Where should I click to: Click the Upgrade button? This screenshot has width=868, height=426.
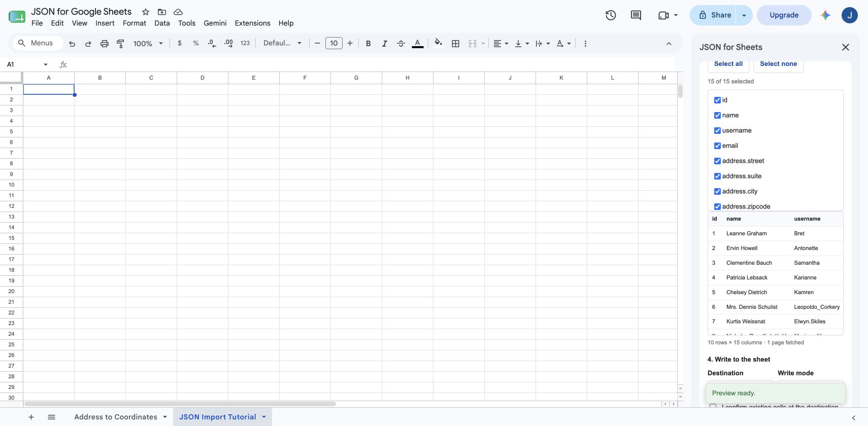(x=784, y=15)
